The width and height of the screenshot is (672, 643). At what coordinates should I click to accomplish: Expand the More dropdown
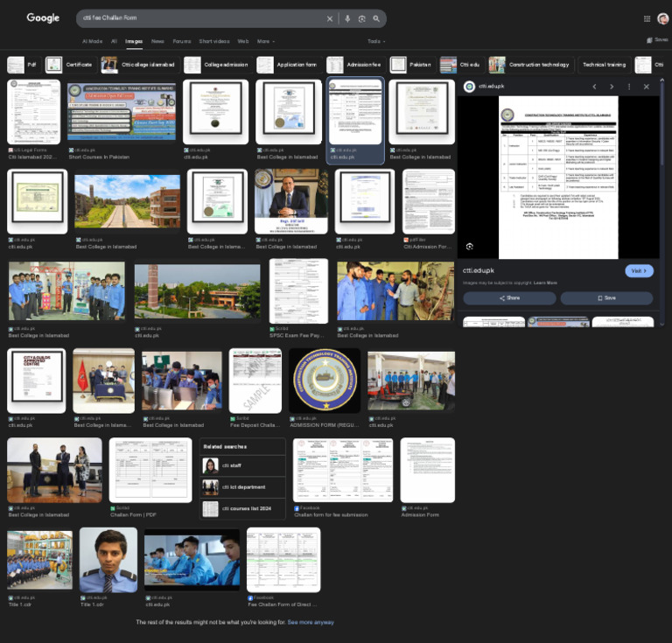(266, 41)
